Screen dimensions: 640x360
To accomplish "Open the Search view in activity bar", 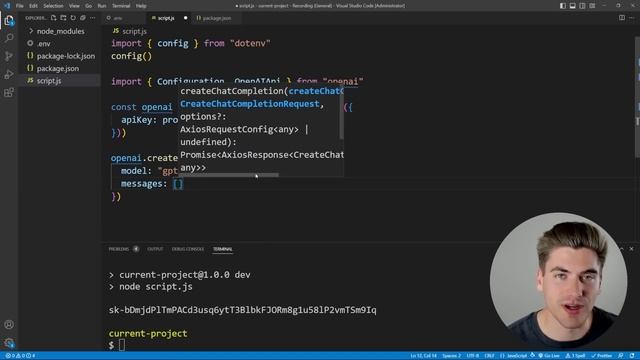I will (9, 38).
